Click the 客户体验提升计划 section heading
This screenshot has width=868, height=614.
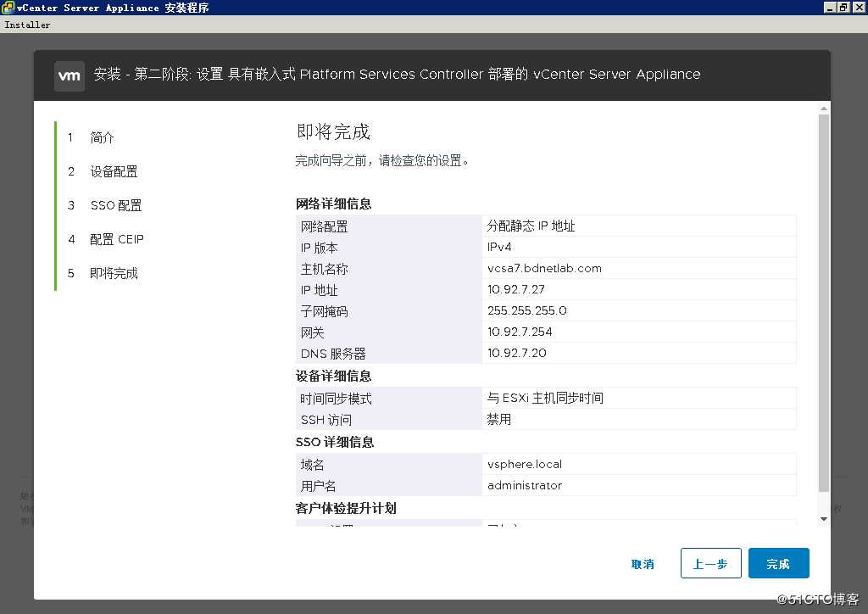(346, 508)
